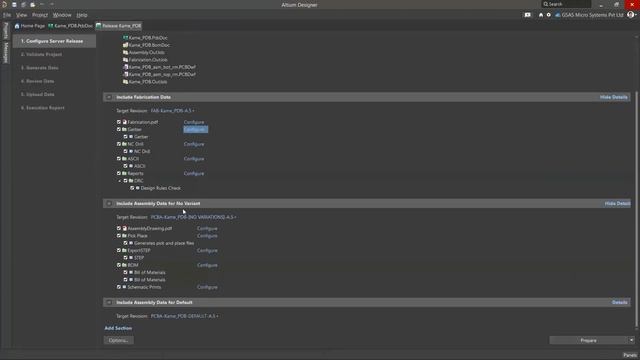Click the Pick Place folder icon
Image resolution: width=640 pixels, height=360 pixels.
click(124, 236)
